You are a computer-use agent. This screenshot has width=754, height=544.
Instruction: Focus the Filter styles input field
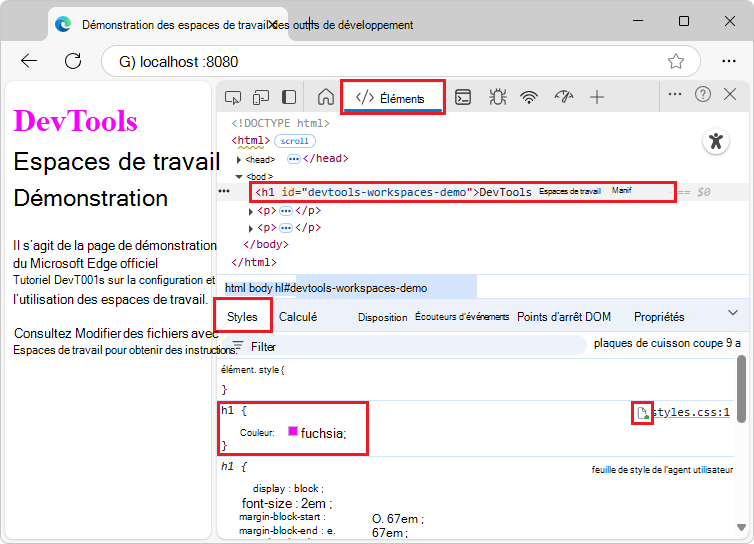coord(404,346)
